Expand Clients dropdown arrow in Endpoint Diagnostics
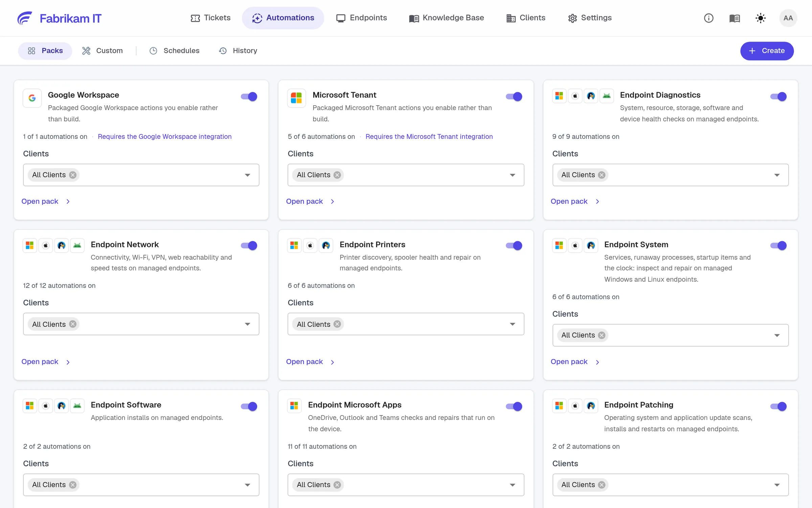Screen dimensions: 812x508 (777, 175)
